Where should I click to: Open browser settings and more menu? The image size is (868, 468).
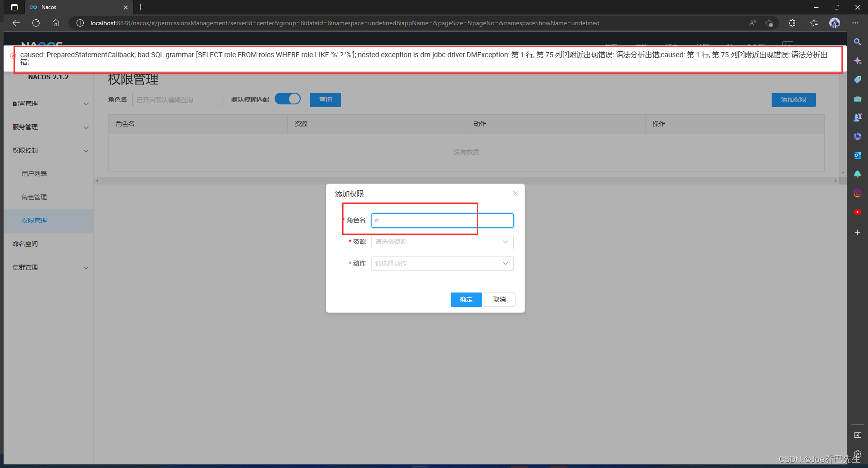click(855, 23)
